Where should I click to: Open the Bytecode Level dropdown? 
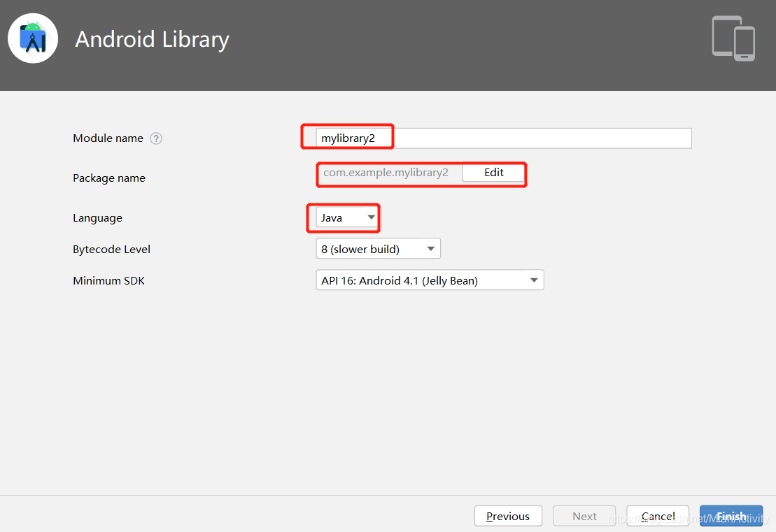pyautogui.click(x=378, y=249)
